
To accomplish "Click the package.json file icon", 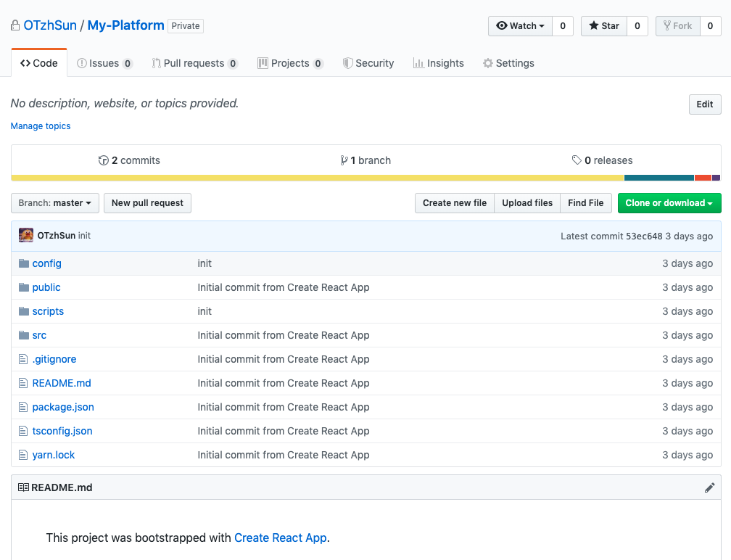I will (x=23, y=407).
